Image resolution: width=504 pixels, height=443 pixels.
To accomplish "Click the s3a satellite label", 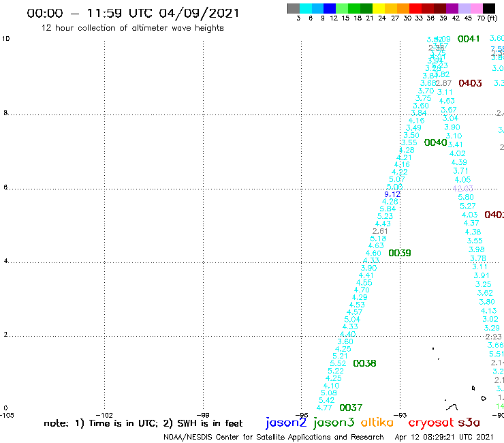I will pyautogui.click(x=469, y=423).
